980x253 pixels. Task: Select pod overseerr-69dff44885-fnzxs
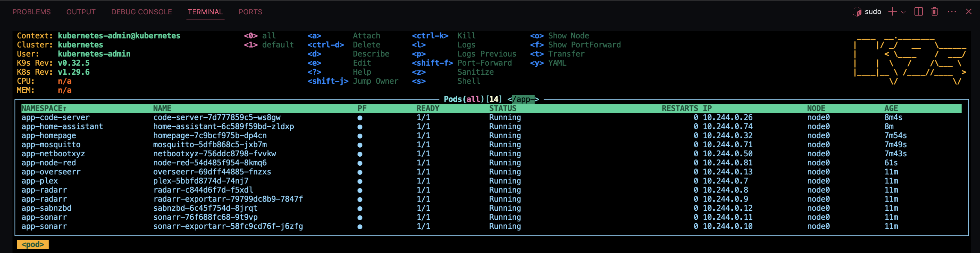212,172
